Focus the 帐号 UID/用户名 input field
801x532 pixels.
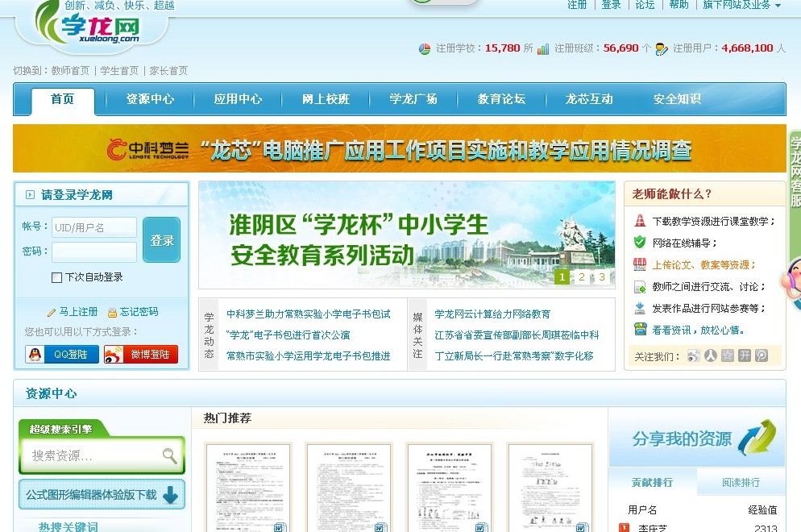(94, 227)
